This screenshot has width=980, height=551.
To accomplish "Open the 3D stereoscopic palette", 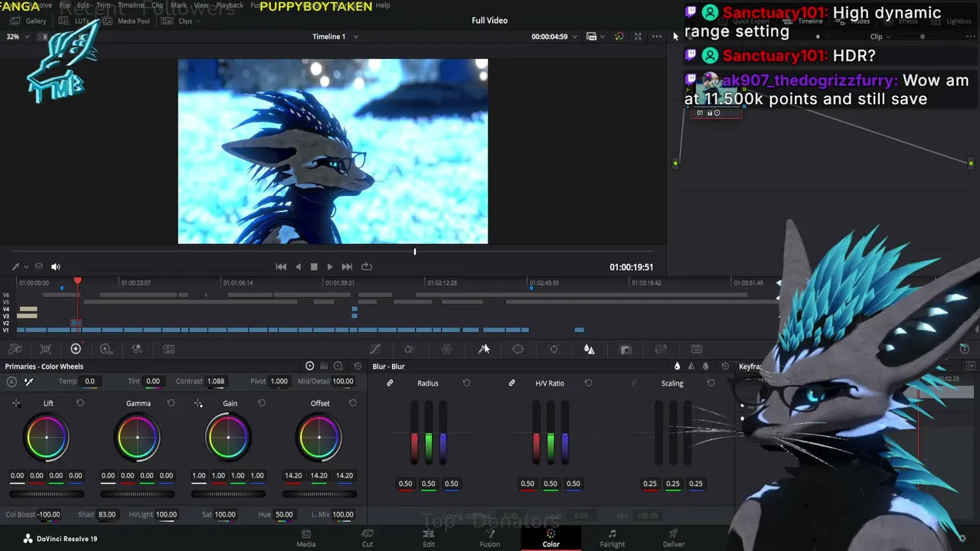I will [x=696, y=349].
